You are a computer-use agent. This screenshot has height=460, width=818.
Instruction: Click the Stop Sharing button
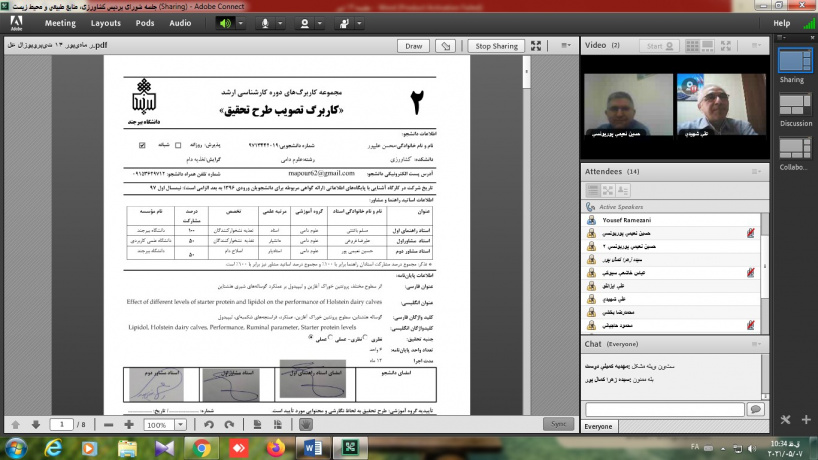click(x=497, y=46)
